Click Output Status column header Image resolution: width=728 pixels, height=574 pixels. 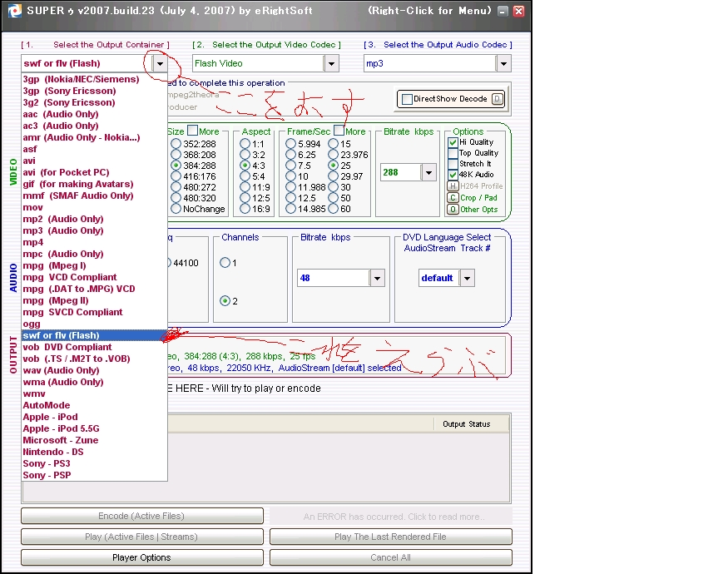[x=471, y=424]
